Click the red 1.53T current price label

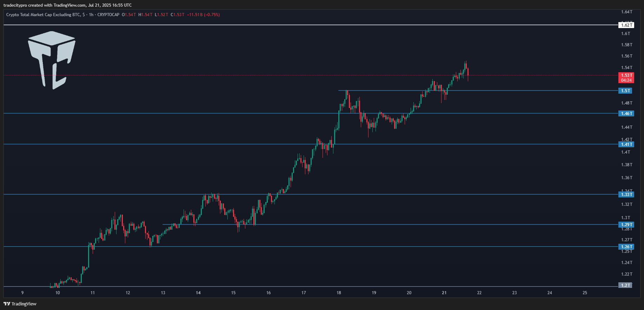[x=626, y=77]
